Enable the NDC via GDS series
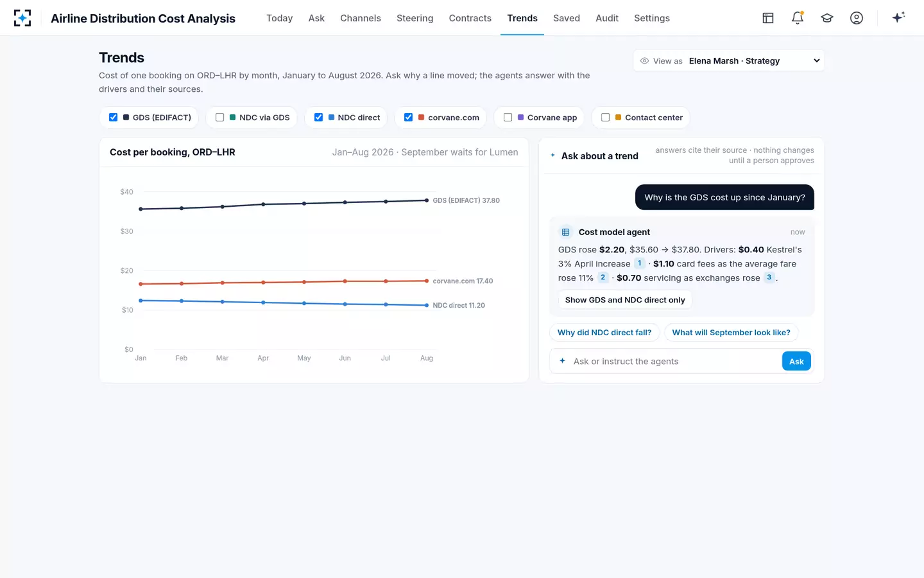 (219, 118)
